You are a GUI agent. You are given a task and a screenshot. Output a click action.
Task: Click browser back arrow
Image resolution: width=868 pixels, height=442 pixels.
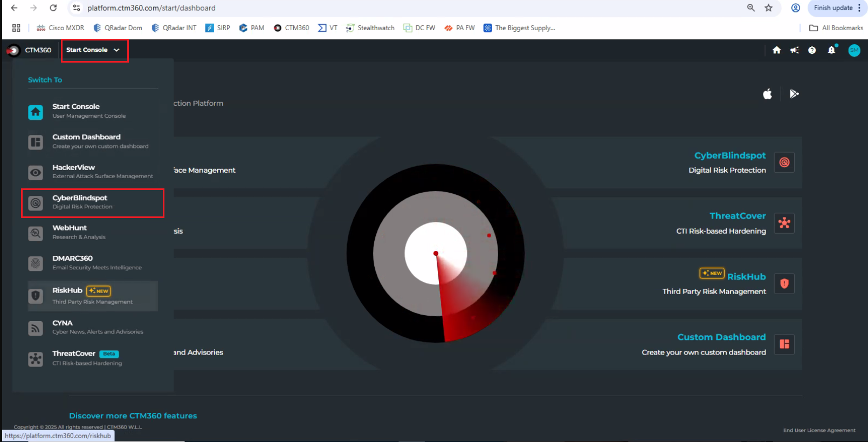pos(15,8)
